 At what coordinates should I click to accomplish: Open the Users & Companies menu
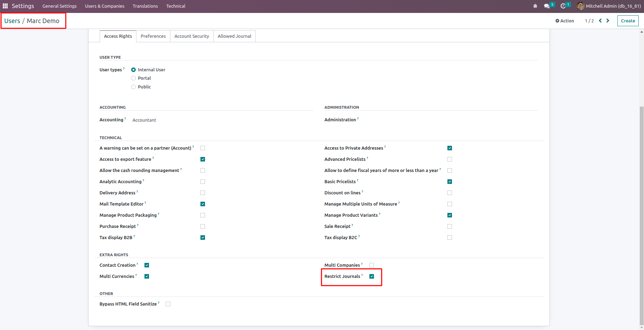point(105,6)
